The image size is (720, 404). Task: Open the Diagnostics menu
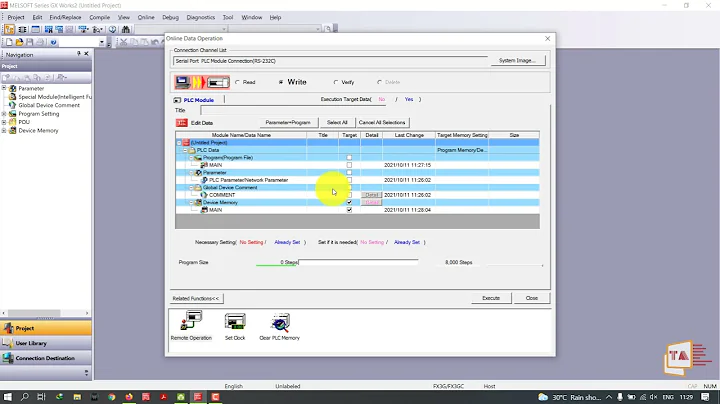point(201,17)
